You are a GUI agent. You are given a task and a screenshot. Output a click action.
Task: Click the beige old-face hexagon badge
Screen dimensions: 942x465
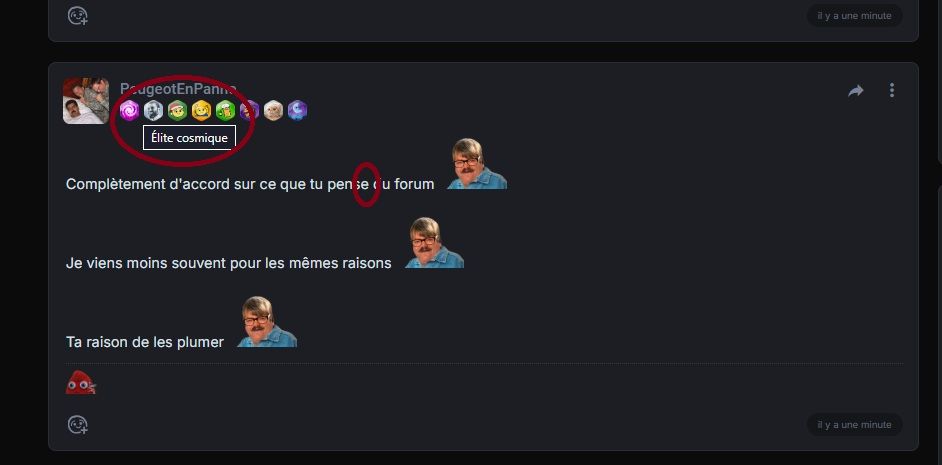(x=273, y=111)
